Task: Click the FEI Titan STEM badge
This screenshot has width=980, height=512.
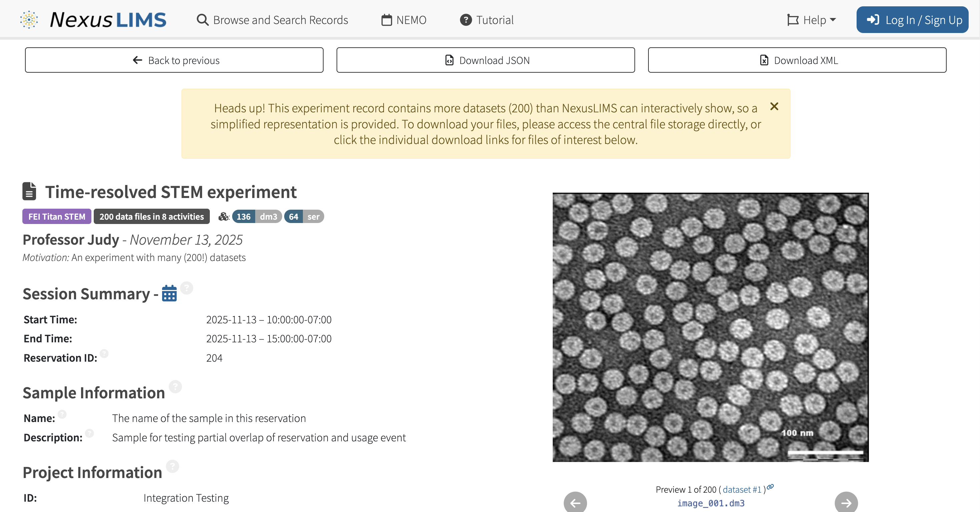Action: pyautogui.click(x=57, y=217)
